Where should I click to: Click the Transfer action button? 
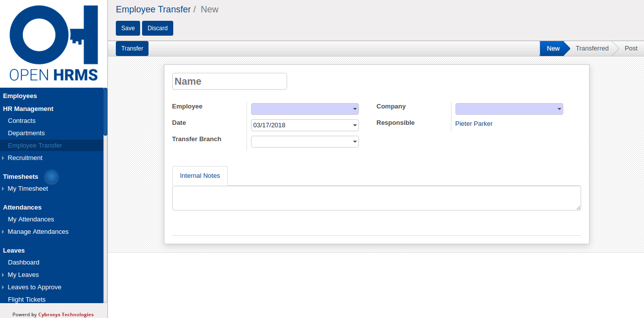click(132, 49)
